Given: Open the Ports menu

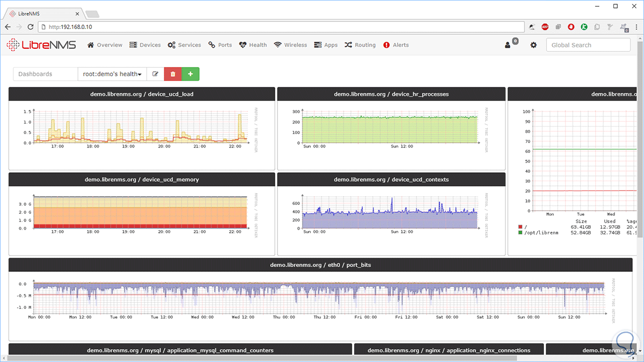Looking at the screenshot, I should pos(220,45).
